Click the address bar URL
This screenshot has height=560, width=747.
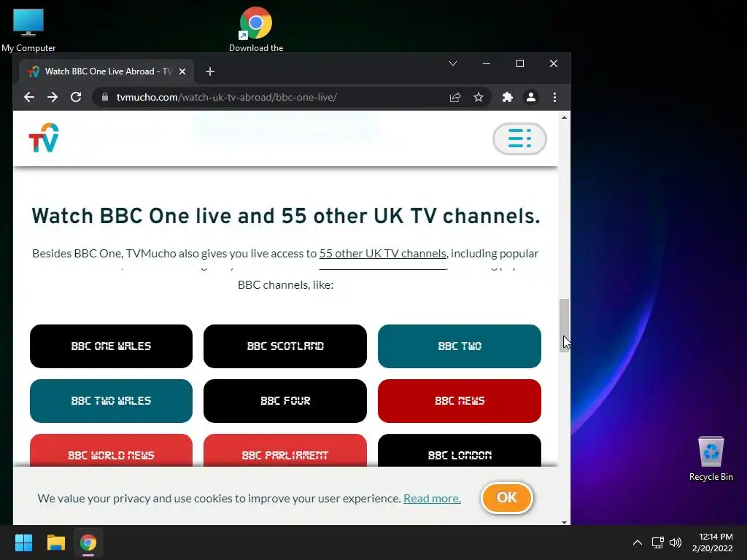[227, 97]
